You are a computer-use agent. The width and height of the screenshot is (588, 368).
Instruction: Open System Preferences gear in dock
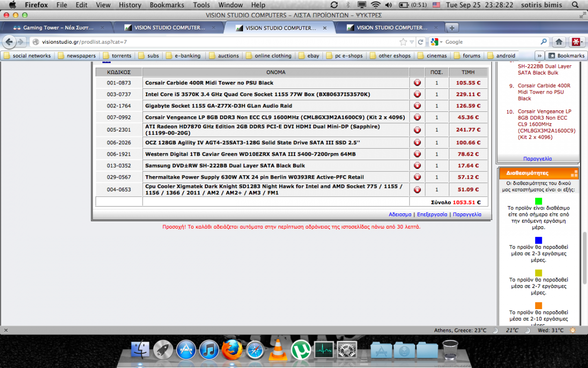pyautogui.click(x=347, y=350)
